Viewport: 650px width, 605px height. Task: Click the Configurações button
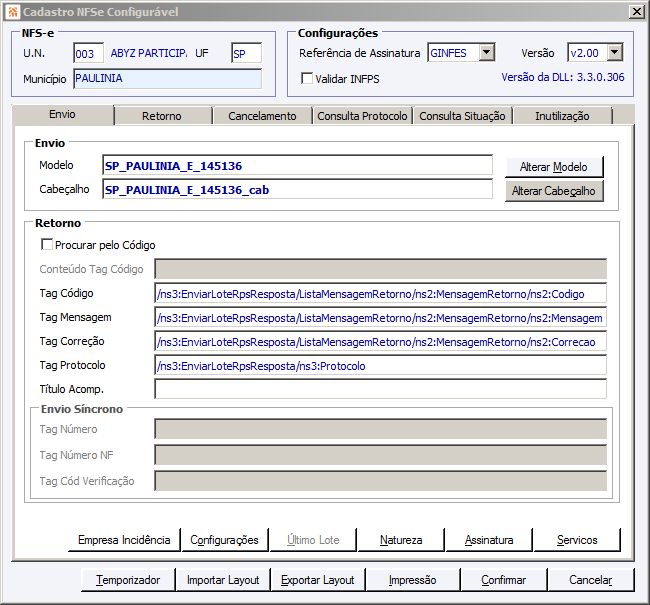click(x=224, y=540)
